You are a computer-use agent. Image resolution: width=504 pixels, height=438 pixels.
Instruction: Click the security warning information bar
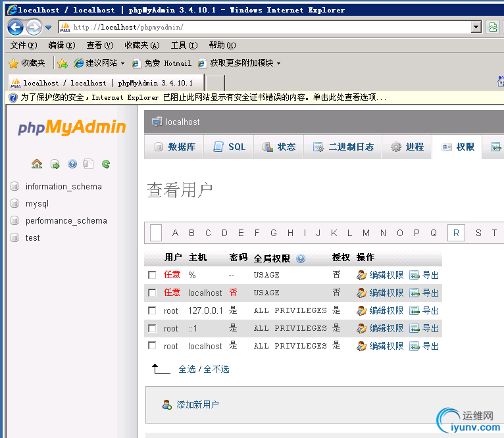coord(255,97)
